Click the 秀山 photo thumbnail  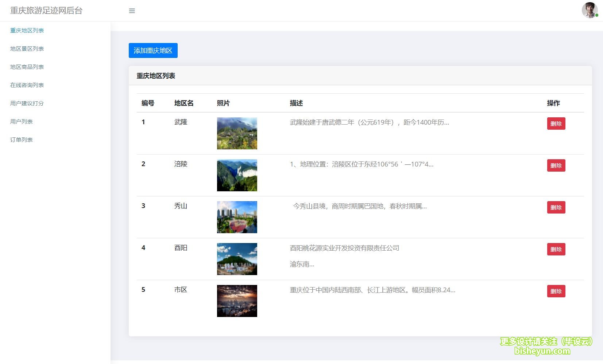[x=237, y=217]
